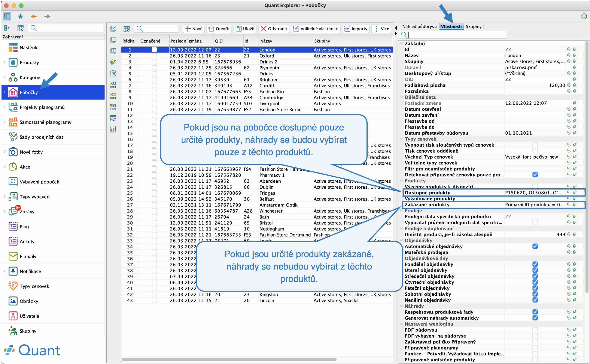Click the Odstranit button
This screenshot has height=364, width=590.
pos(274,29)
